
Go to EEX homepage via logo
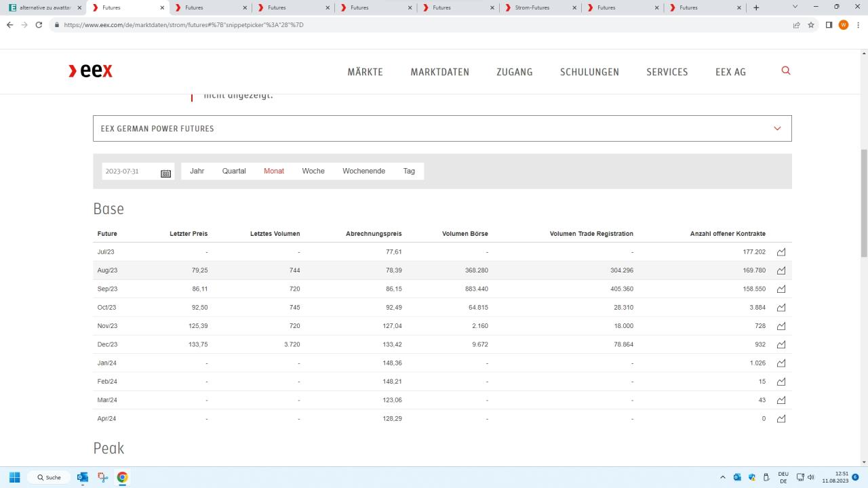click(x=91, y=70)
